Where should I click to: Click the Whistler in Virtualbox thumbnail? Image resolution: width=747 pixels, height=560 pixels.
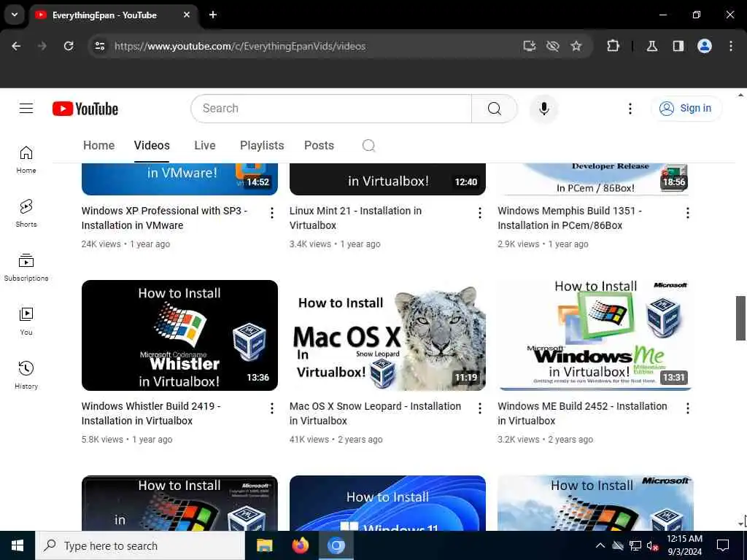point(179,335)
